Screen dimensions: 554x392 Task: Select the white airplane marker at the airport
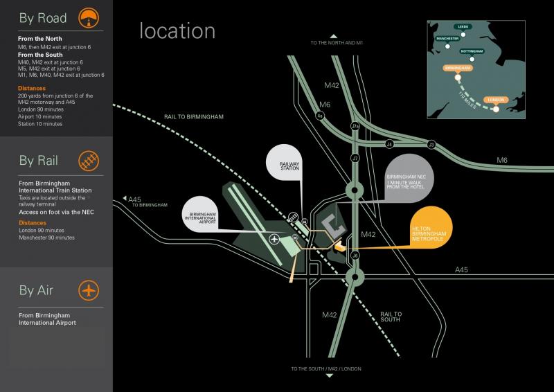click(x=274, y=240)
